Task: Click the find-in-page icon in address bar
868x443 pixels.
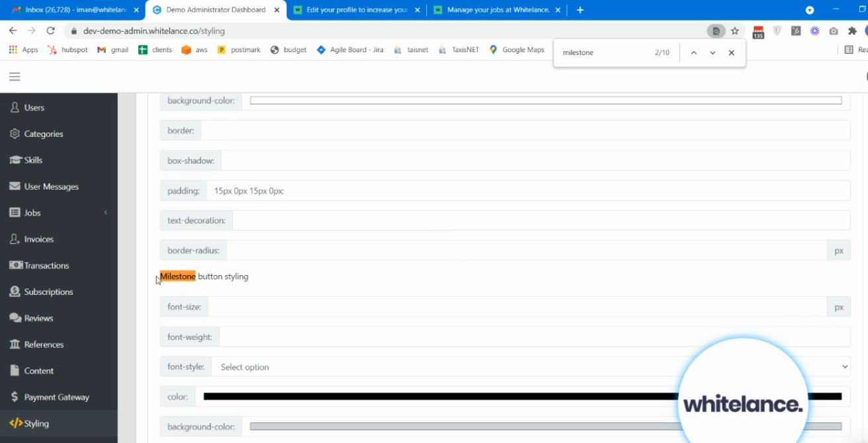Action: (x=716, y=31)
